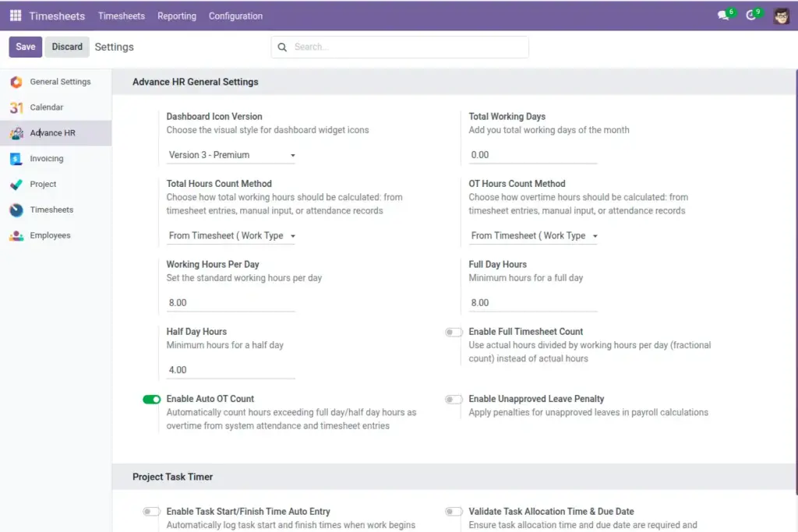Enable Full Timesheet Count toggle
Screen dimensions: 798x532
click(454, 332)
